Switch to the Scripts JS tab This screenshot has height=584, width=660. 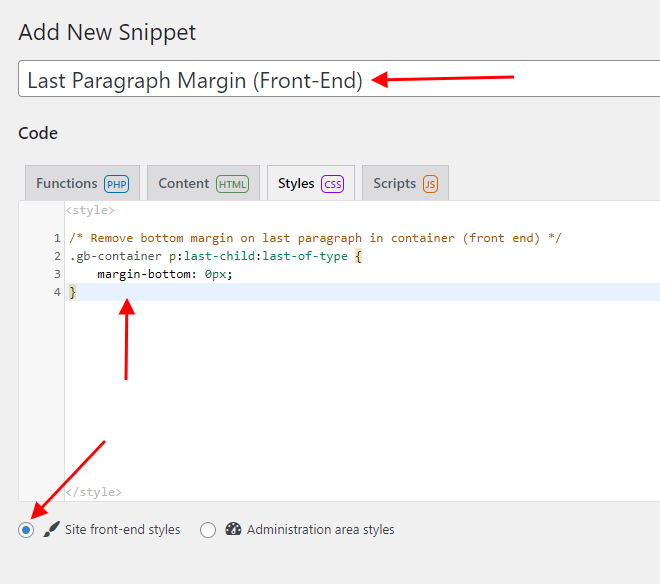pyautogui.click(x=405, y=183)
